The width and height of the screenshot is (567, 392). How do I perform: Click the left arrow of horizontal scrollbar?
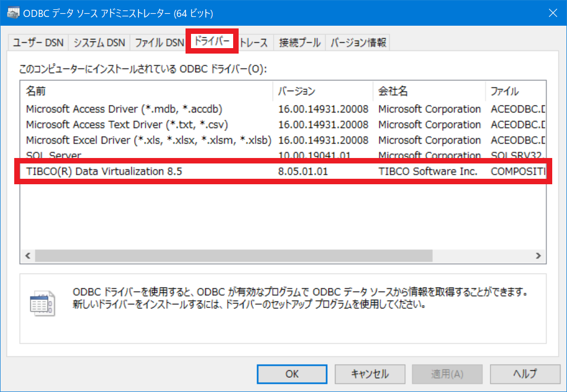27,255
